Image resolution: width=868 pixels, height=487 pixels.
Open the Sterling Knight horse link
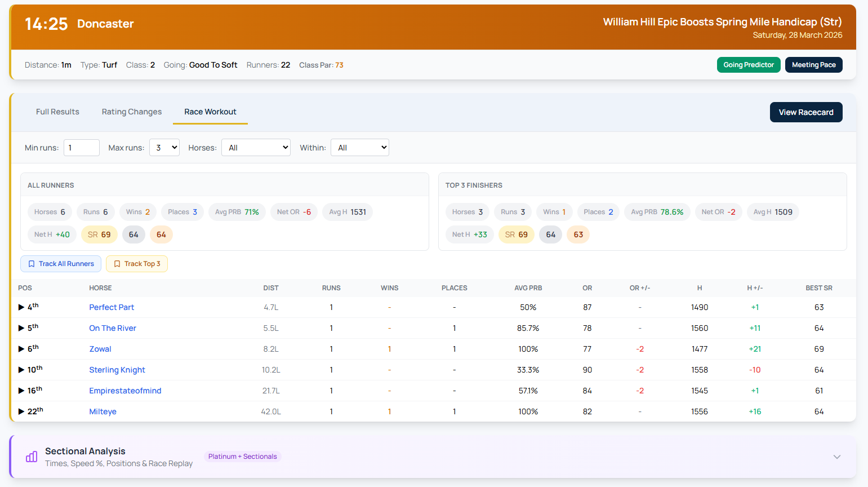[117, 370]
